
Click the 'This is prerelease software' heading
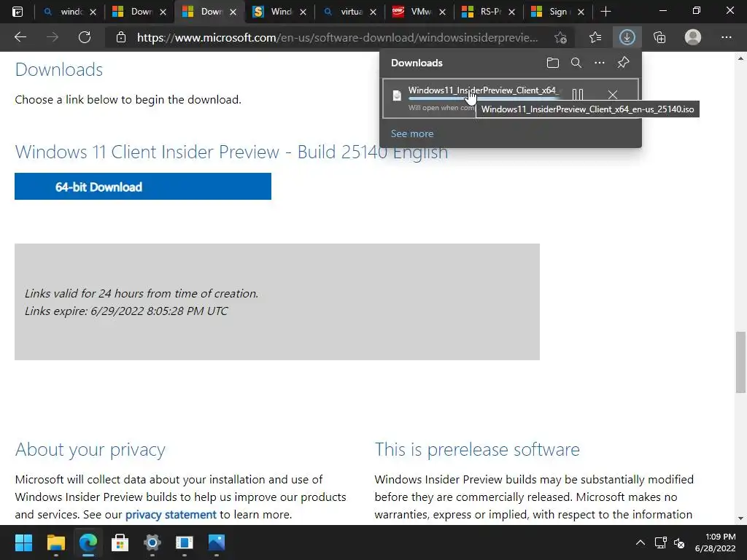click(477, 449)
